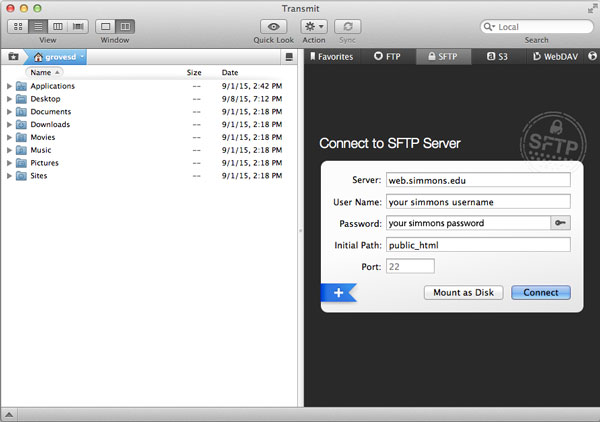Switch to the FTP tab
600x422 pixels.
[387, 57]
